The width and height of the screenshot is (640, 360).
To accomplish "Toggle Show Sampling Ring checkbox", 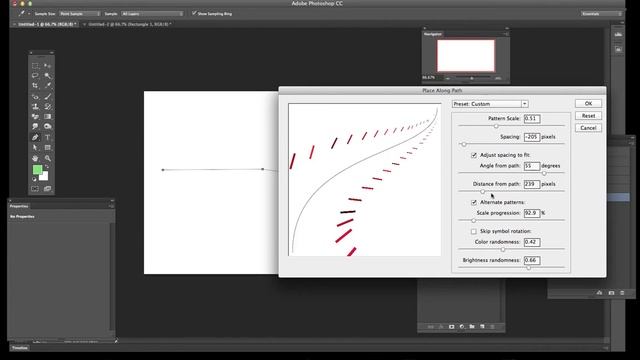I will coord(194,13).
